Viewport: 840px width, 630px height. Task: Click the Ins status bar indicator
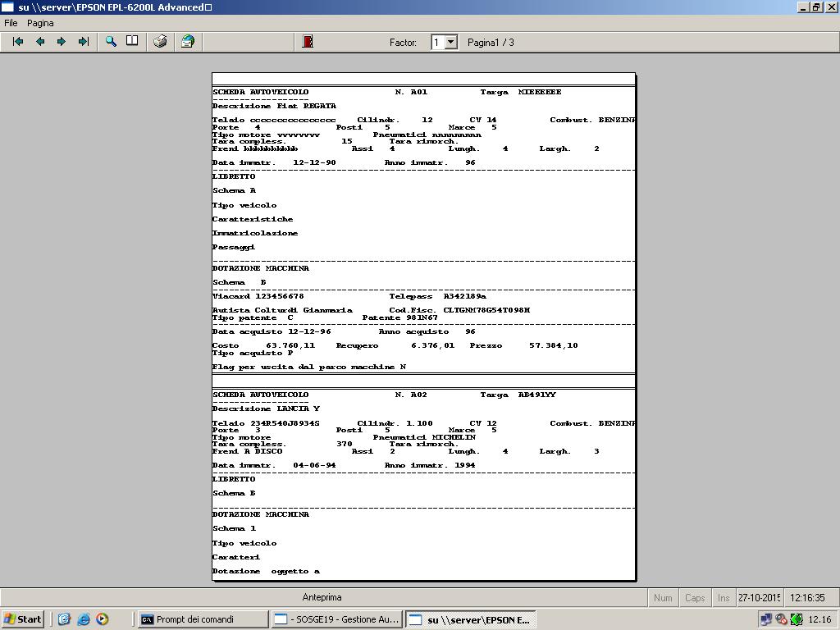coord(724,597)
